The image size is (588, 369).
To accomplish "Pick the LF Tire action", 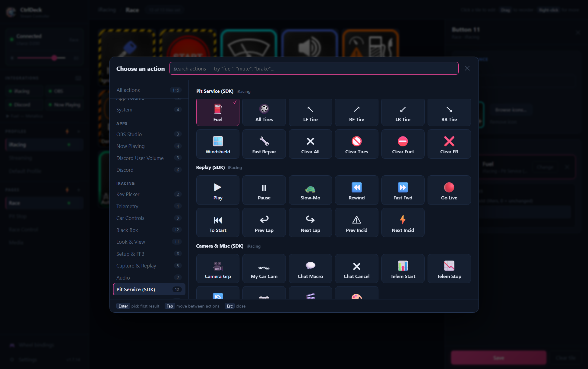I will 310,112.
